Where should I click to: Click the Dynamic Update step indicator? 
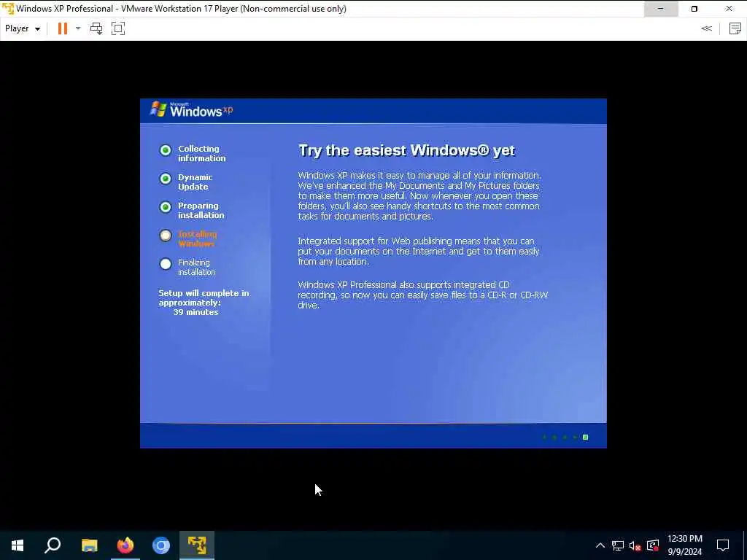[x=166, y=179]
